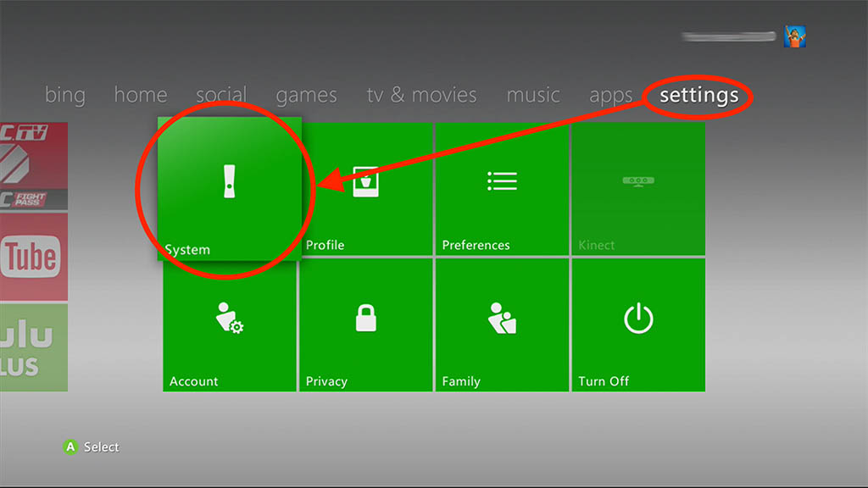Viewport: 868px width, 488px height.
Task: Switch to the home tab
Action: [x=141, y=95]
